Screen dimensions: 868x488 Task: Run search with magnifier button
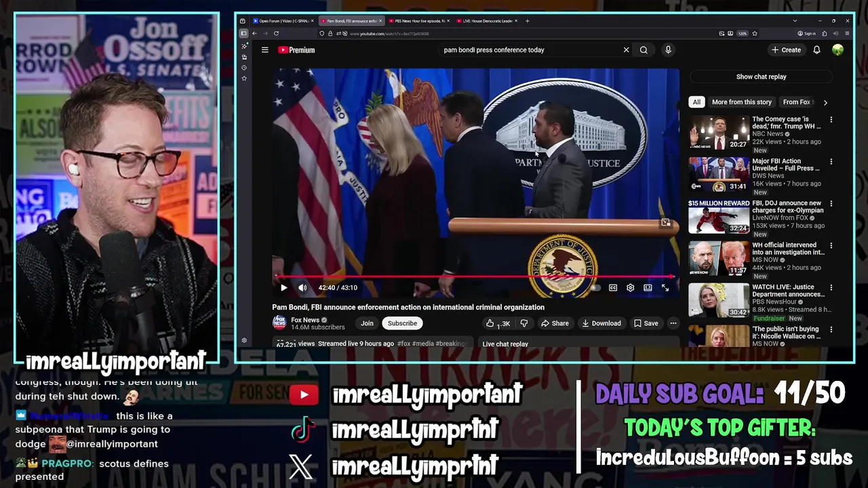tap(644, 50)
